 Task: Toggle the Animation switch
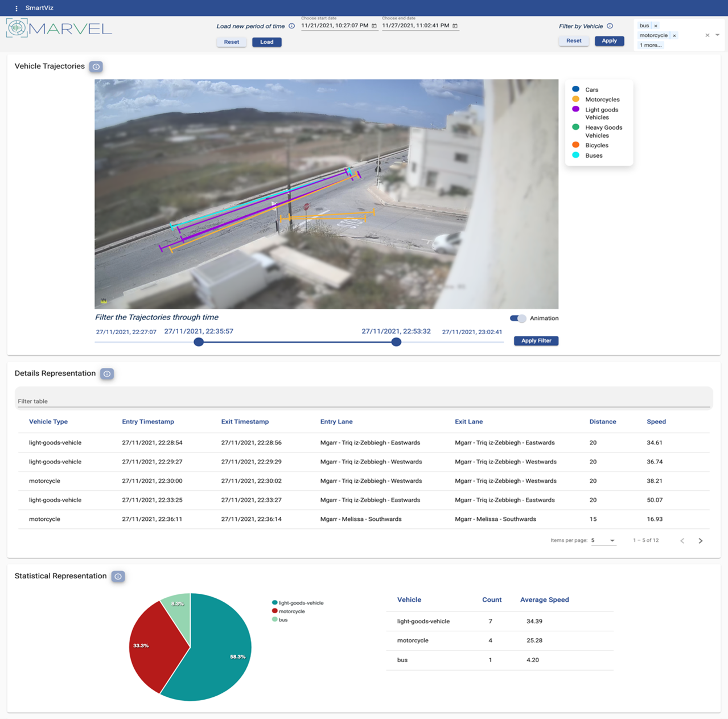[x=518, y=318]
